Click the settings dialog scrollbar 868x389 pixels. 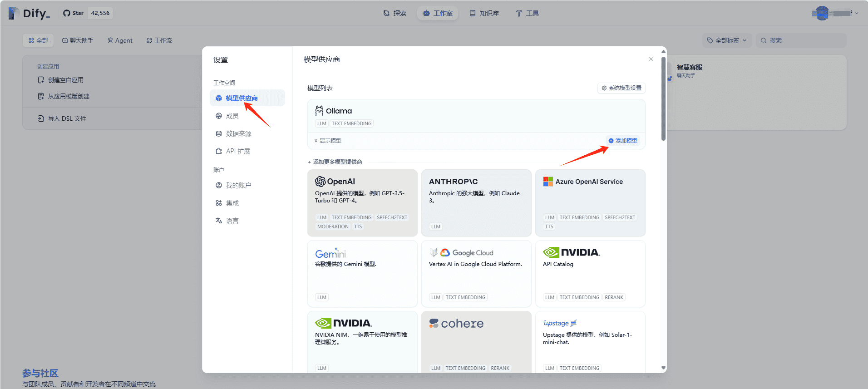(663, 98)
